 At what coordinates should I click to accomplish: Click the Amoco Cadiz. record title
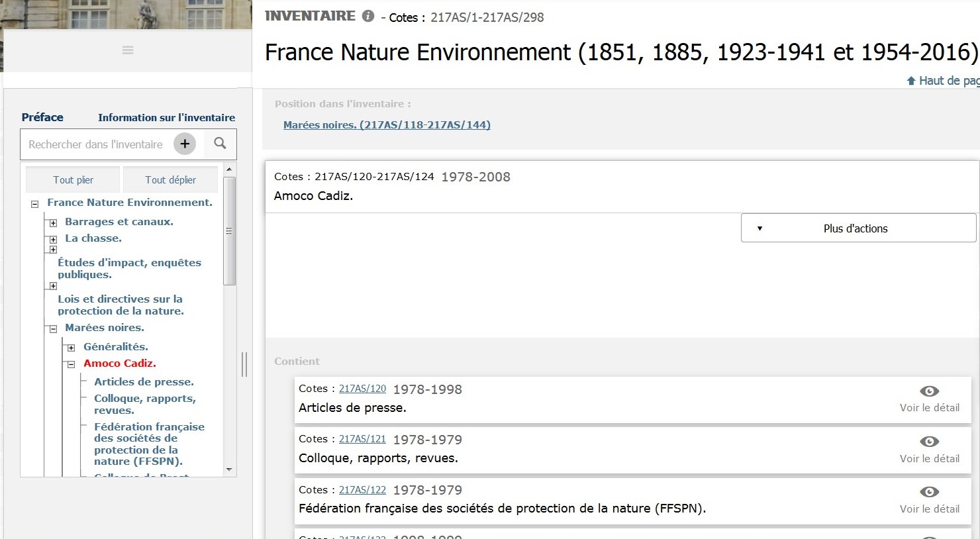pos(313,196)
